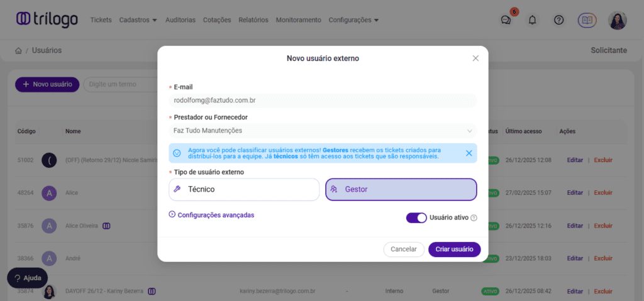This screenshot has height=301, width=644.
Task: Expand Configurações avançadas section
Action: click(x=211, y=215)
